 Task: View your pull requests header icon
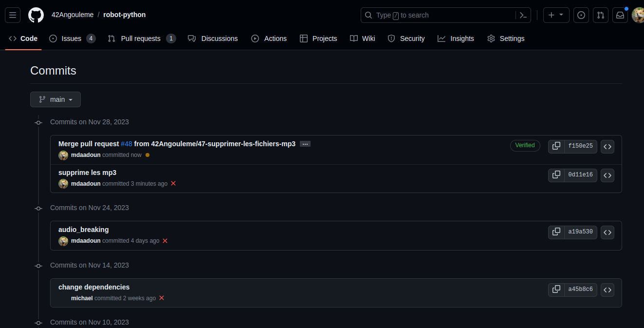[601, 15]
